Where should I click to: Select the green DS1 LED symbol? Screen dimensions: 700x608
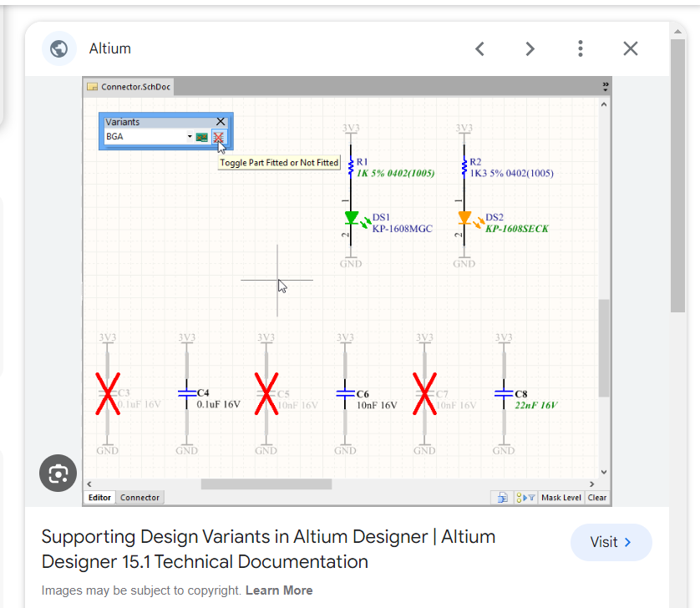(x=352, y=218)
